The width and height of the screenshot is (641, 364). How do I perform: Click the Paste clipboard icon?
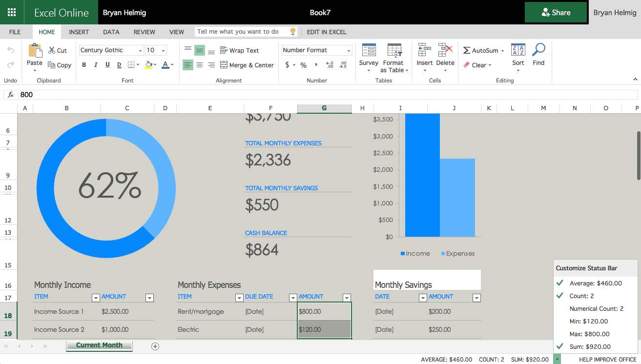tap(35, 51)
